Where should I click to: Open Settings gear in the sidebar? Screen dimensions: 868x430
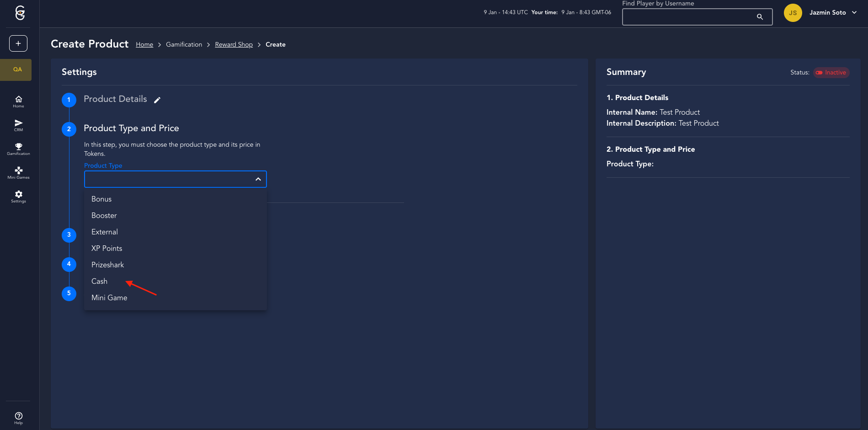pyautogui.click(x=18, y=196)
